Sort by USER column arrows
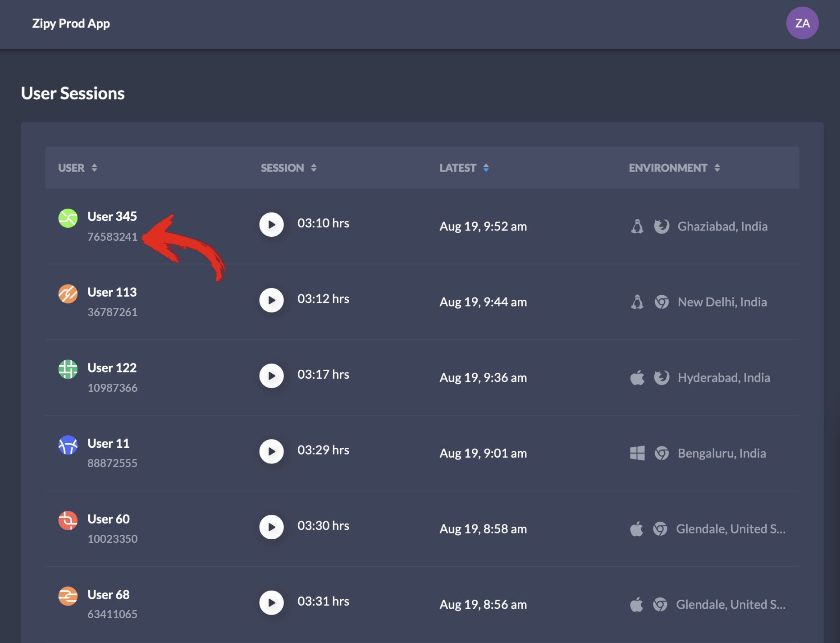Image resolution: width=840 pixels, height=643 pixels. click(x=94, y=168)
